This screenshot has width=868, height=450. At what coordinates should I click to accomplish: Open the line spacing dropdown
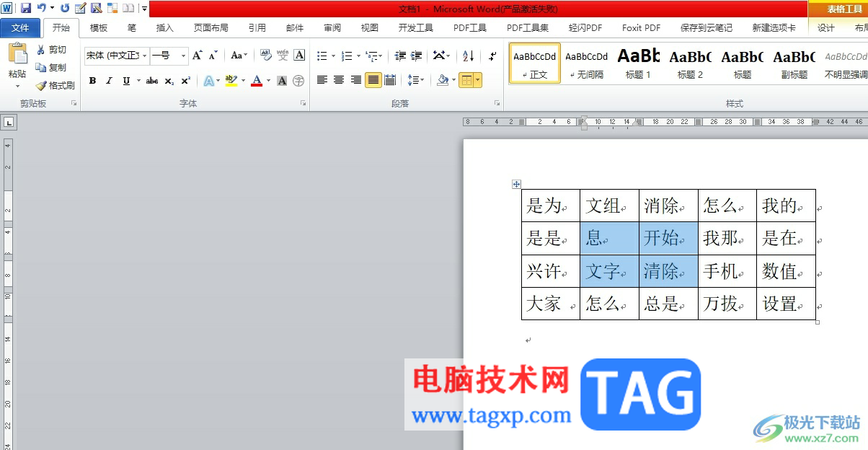[x=415, y=80]
